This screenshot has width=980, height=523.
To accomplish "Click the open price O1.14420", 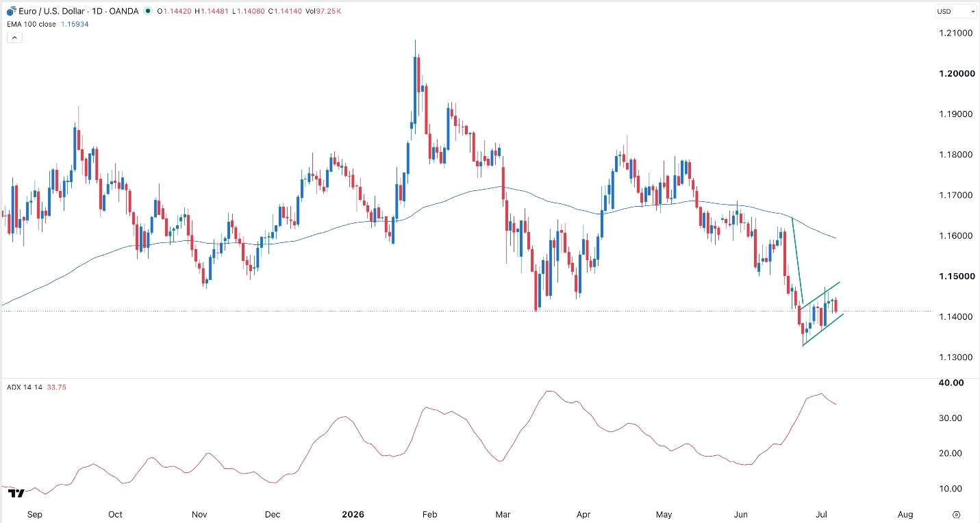I will pos(175,11).
